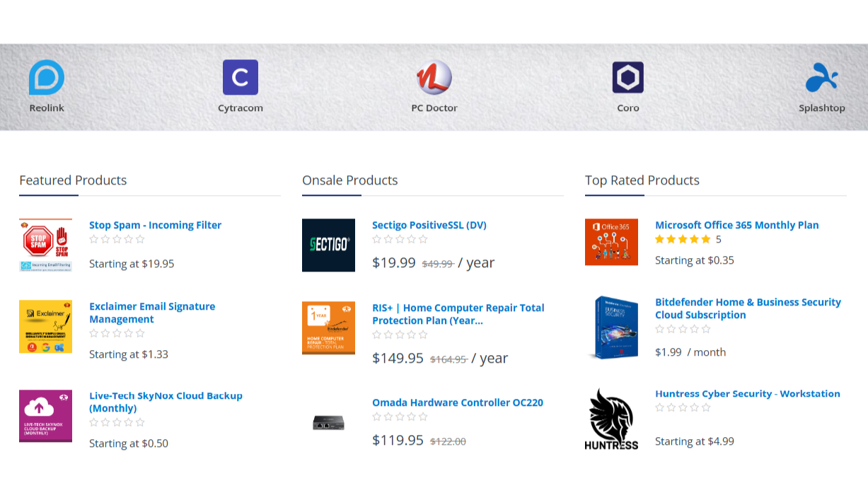This screenshot has height=488, width=868.
Task: Open RIS+ Home Computer Repair link
Action: 458,314
